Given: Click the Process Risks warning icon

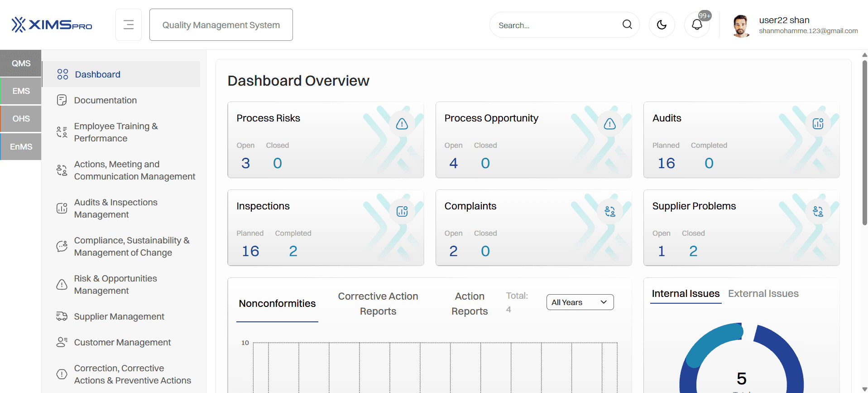Looking at the screenshot, I should (x=402, y=124).
